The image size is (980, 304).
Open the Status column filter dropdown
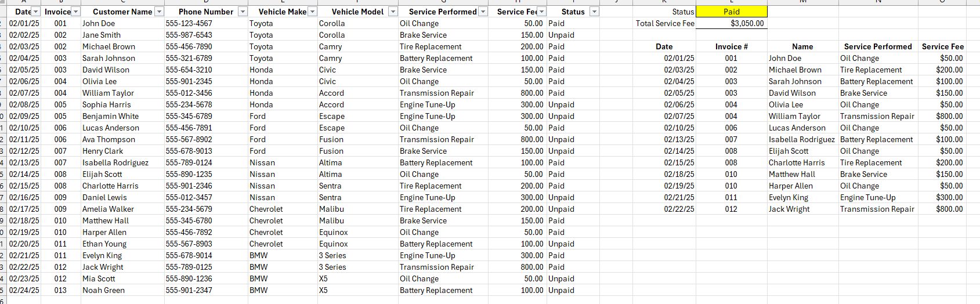tap(594, 12)
